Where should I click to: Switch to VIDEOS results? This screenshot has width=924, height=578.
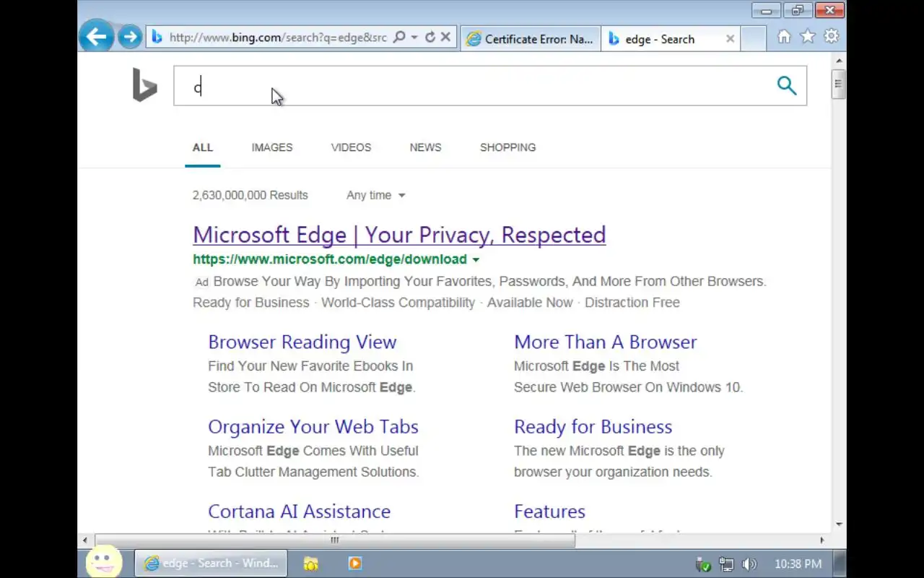[x=351, y=147]
